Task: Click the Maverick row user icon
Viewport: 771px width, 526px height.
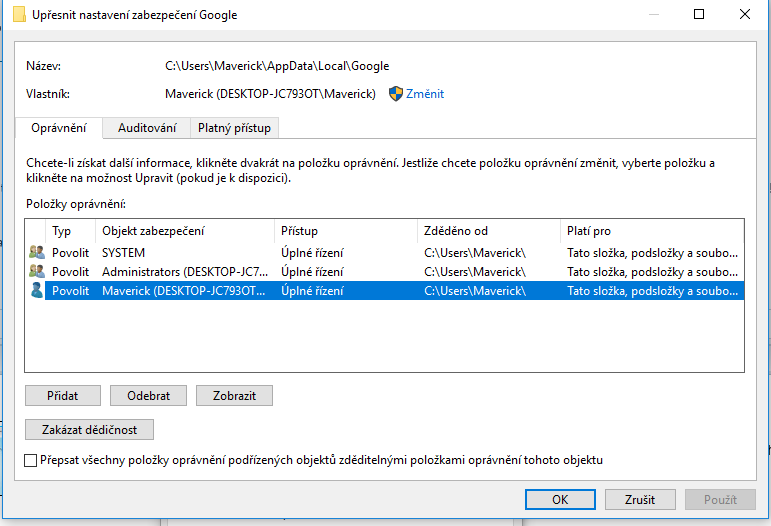Action: [x=37, y=291]
